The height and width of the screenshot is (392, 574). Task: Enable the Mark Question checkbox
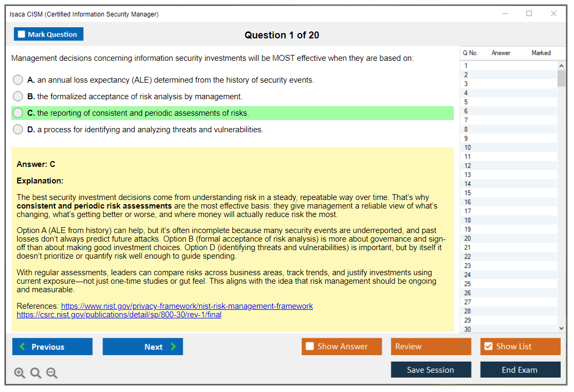click(x=21, y=34)
